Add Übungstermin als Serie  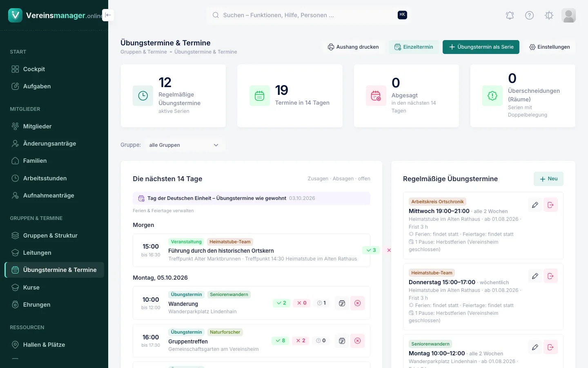pos(481,47)
